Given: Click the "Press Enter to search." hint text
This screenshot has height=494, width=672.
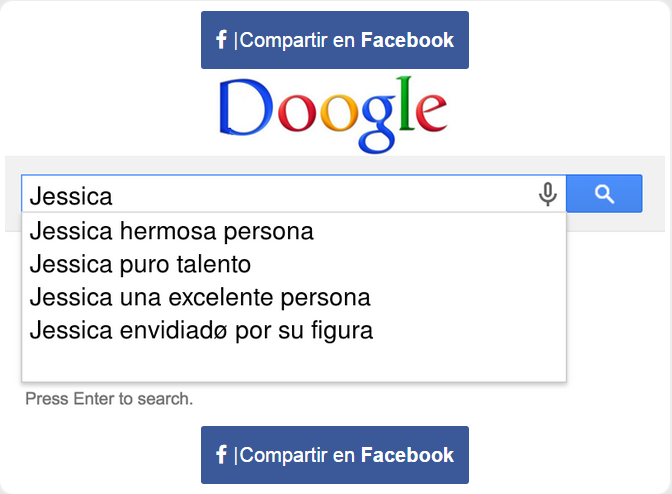Looking at the screenshot, I should [x=109, y=399].
